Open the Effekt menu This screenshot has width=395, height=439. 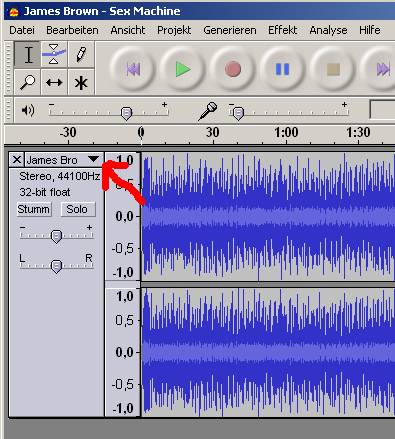[x=282, y=30]
